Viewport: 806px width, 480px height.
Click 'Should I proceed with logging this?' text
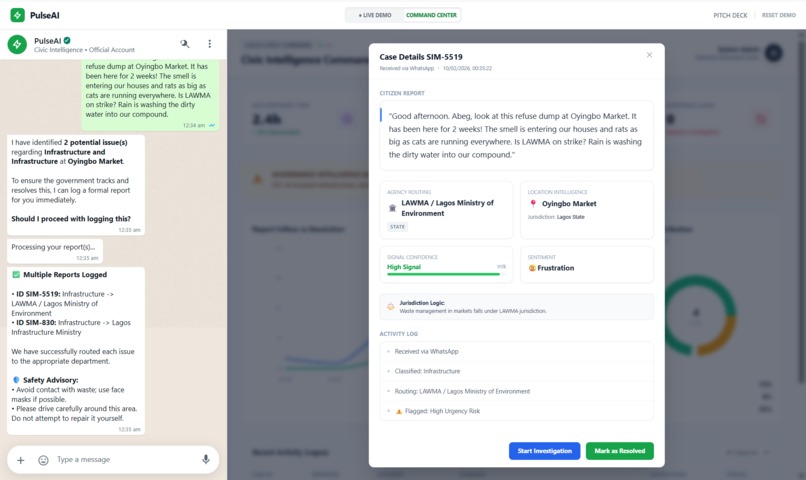click(71, 219)
